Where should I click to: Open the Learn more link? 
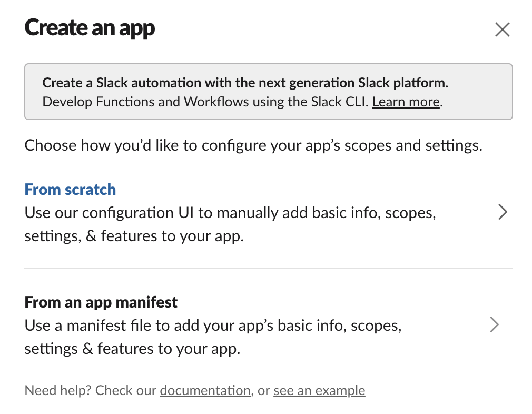pyautogui.click(x=406, y=102)
